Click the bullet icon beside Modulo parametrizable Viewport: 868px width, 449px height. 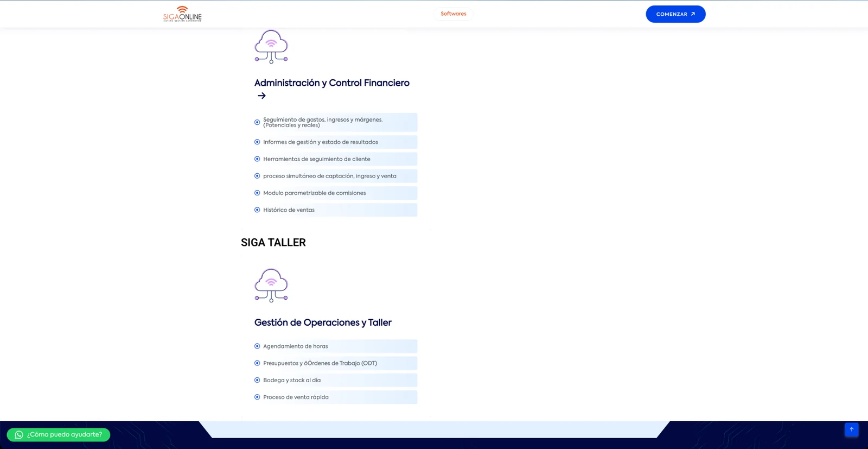[x=257, y=193]
